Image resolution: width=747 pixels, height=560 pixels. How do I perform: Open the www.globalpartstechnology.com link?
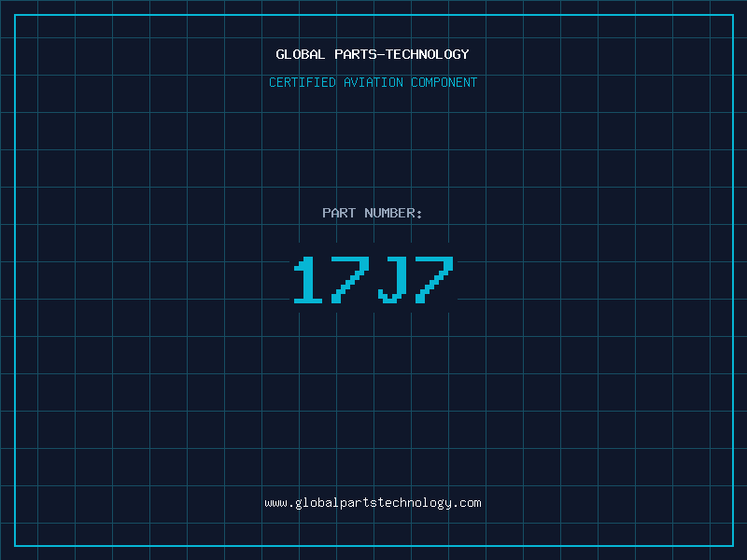(373, 503)
